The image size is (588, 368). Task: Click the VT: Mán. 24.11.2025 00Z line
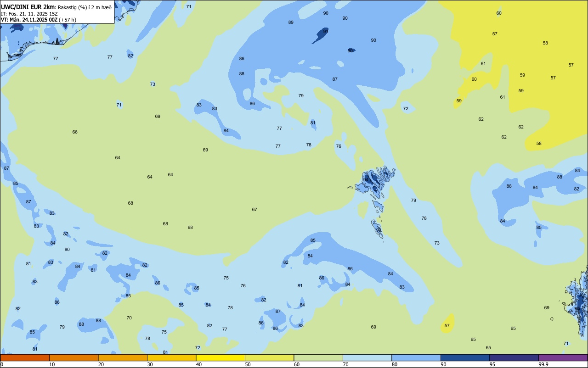[x=39, y=20]
